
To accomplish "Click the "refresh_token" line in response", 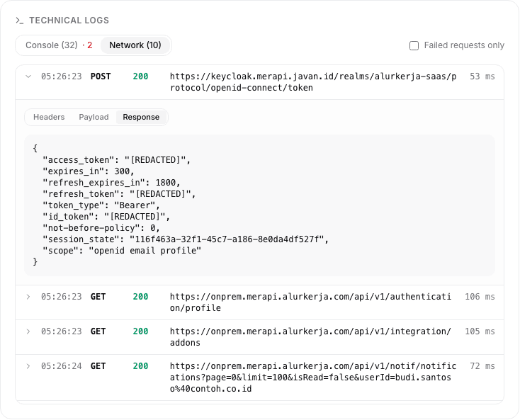I will [119, 194].
